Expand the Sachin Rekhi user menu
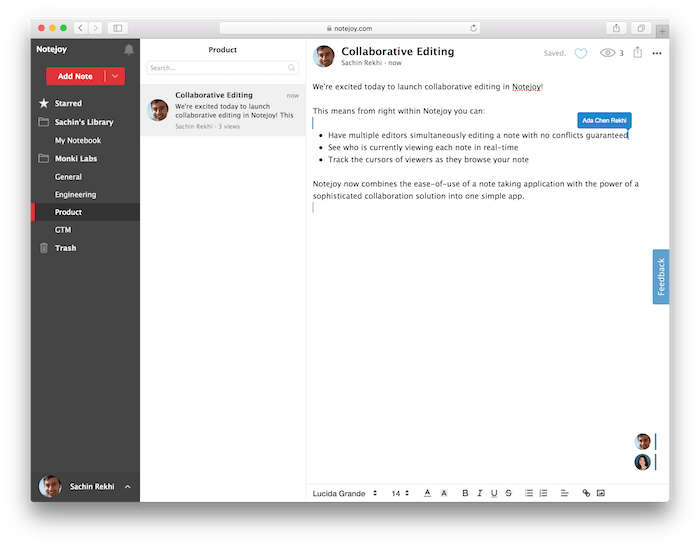This screenshot has width=700, height=546. (x=127, y=487)
